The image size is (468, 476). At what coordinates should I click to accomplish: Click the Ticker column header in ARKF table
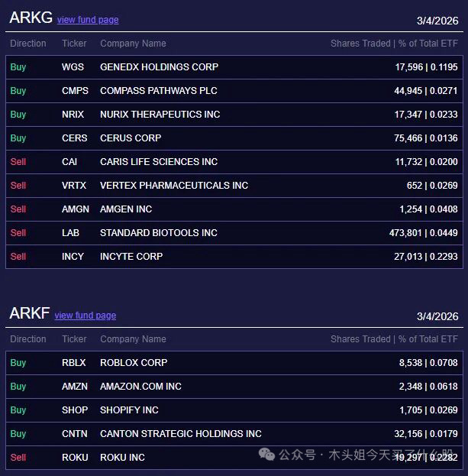pos(74,339)
